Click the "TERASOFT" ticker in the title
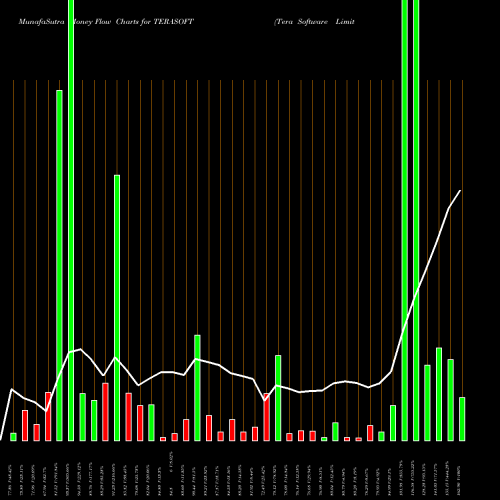 point(173,22)
